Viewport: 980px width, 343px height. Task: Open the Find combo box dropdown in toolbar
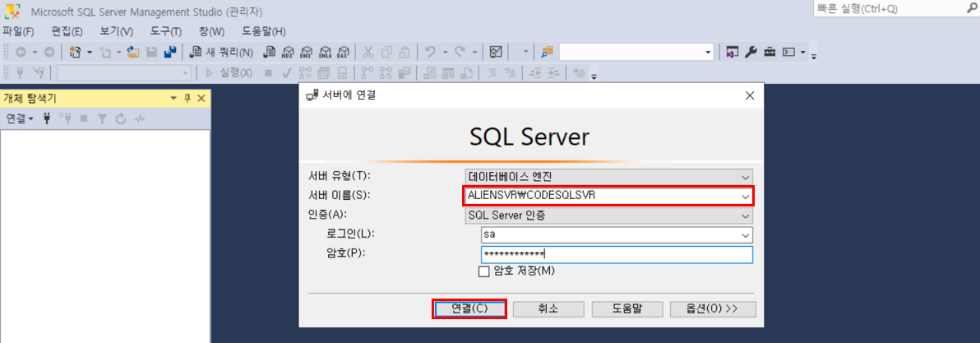tap(708, 53)
